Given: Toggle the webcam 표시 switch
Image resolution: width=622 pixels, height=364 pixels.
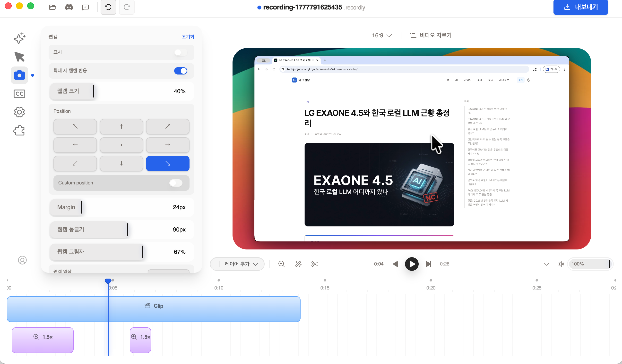Looking at the screenshot, I should point(181,52).
